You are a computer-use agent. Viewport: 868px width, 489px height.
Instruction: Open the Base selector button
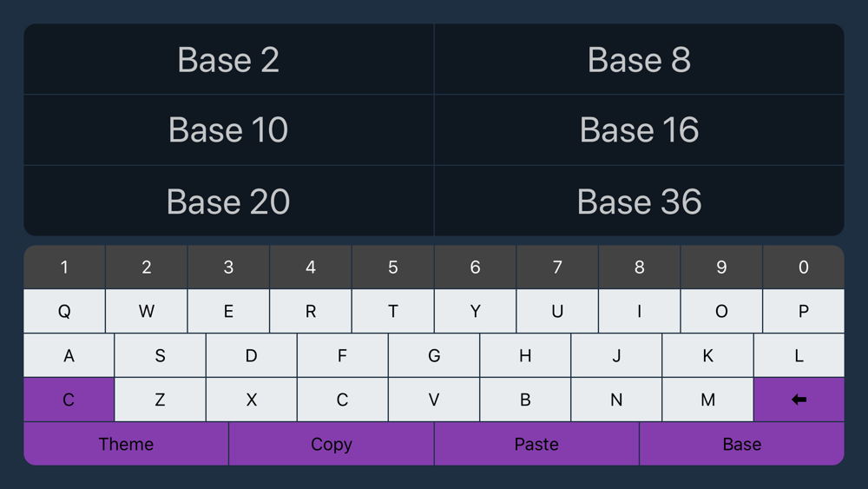(742, 444)
